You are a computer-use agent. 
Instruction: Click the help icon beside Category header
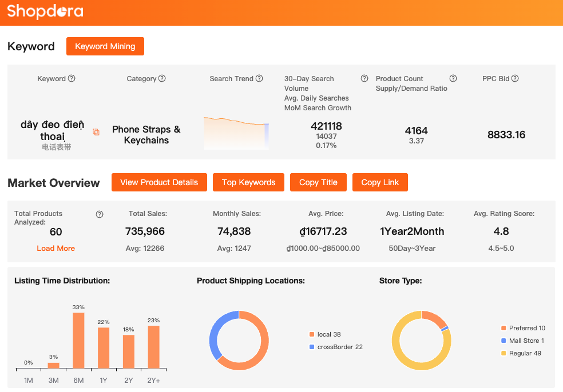tap(162, 79)
